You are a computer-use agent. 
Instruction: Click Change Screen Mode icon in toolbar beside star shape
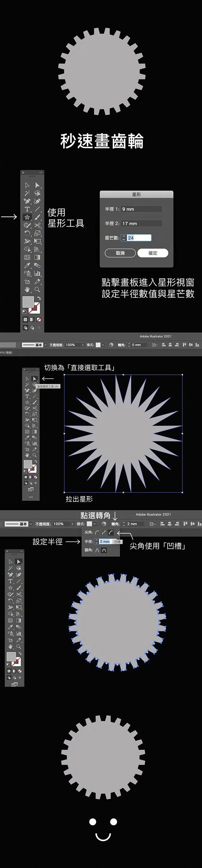tap(31, 489)
